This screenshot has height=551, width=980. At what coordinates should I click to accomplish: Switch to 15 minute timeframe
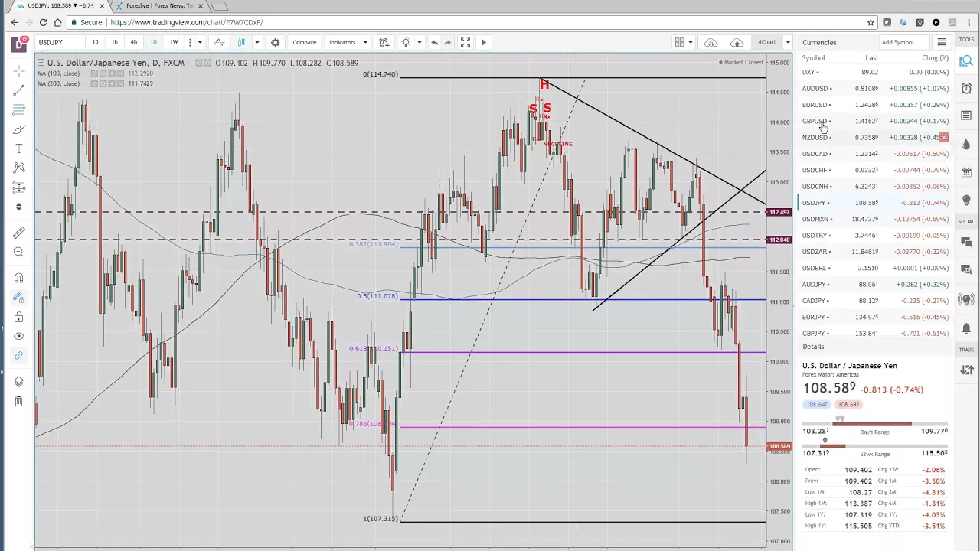95,42
